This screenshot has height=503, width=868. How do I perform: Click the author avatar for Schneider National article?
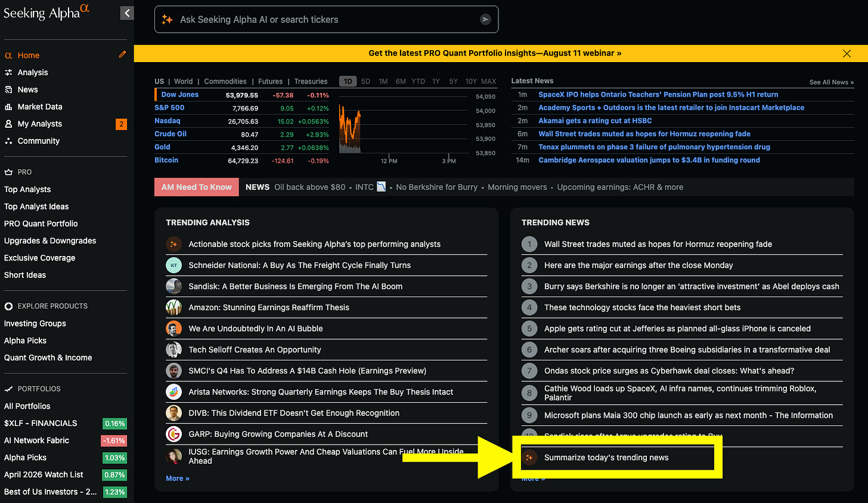pyautogui.click(x=173, y=265)
